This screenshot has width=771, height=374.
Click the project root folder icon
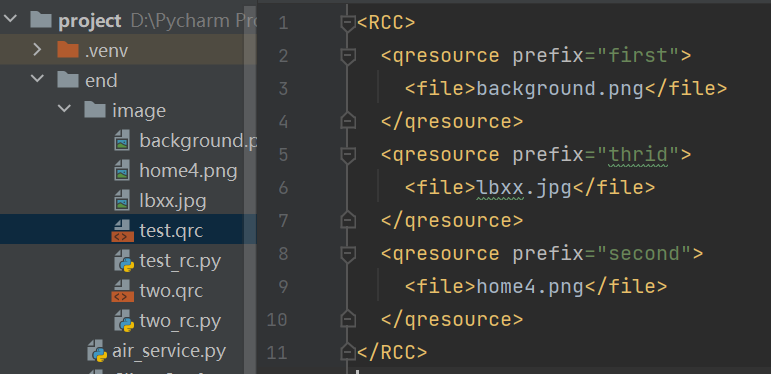pos(41,20)
